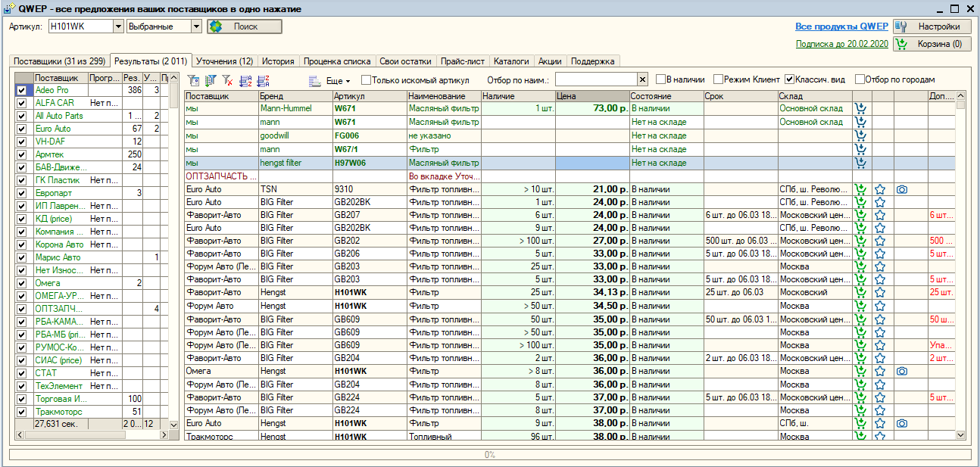Select the 'Во вкладке Уточ...' cell
Viewport: 980px width, 467px height.
(444, 176)
